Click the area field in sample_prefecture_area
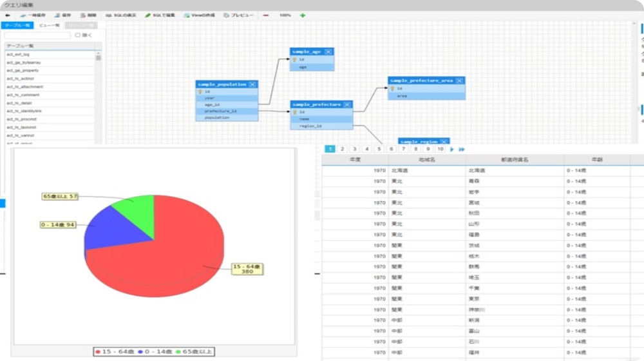 point(426,96)
